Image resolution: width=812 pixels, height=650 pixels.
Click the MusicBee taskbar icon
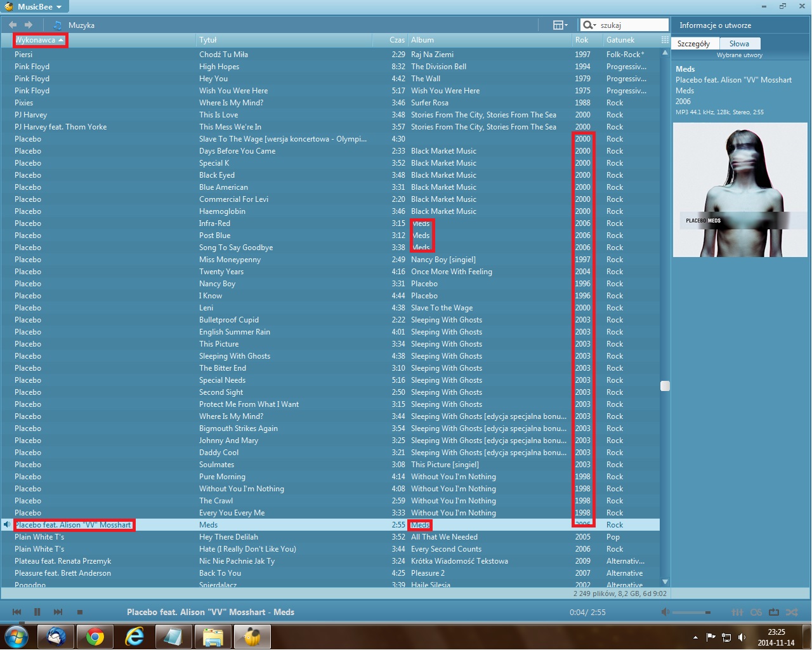(x=252, y=636)
